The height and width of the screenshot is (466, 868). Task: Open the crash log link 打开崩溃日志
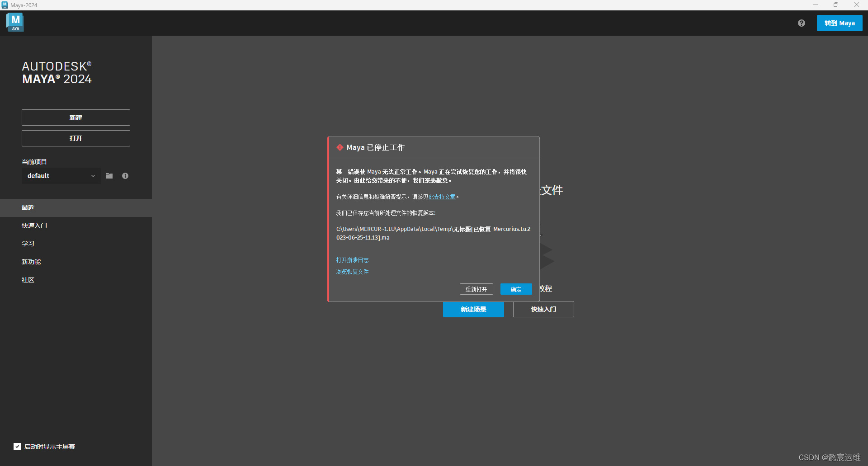[352, 260]
